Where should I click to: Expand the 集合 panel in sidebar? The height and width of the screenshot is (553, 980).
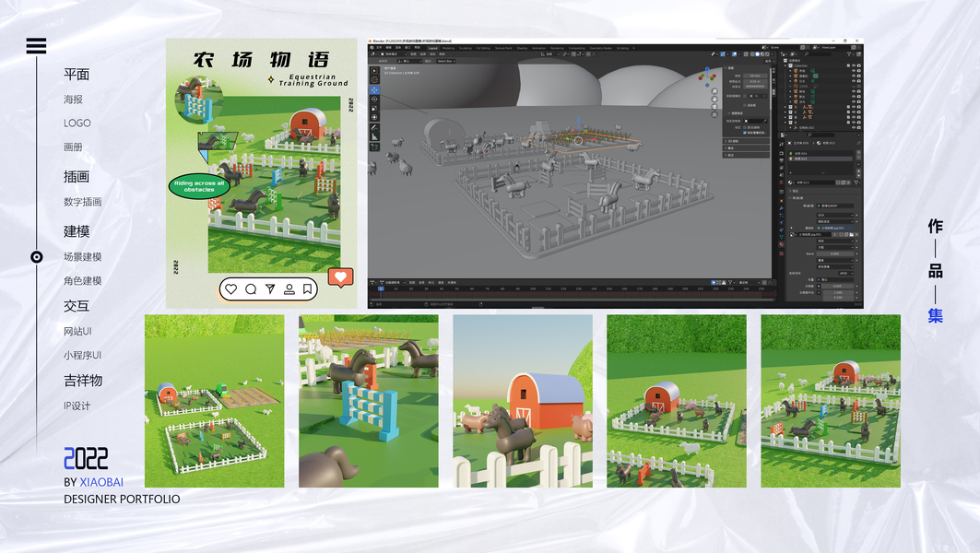[x=746, y=148]
